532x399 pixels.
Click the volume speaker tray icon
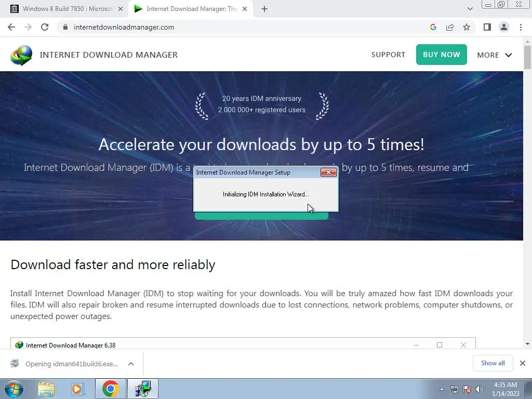480,389
